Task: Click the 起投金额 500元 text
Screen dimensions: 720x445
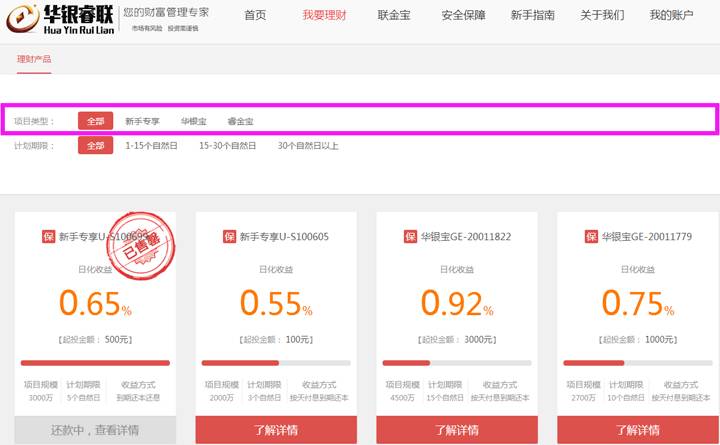Action: (x=95, y=340)
